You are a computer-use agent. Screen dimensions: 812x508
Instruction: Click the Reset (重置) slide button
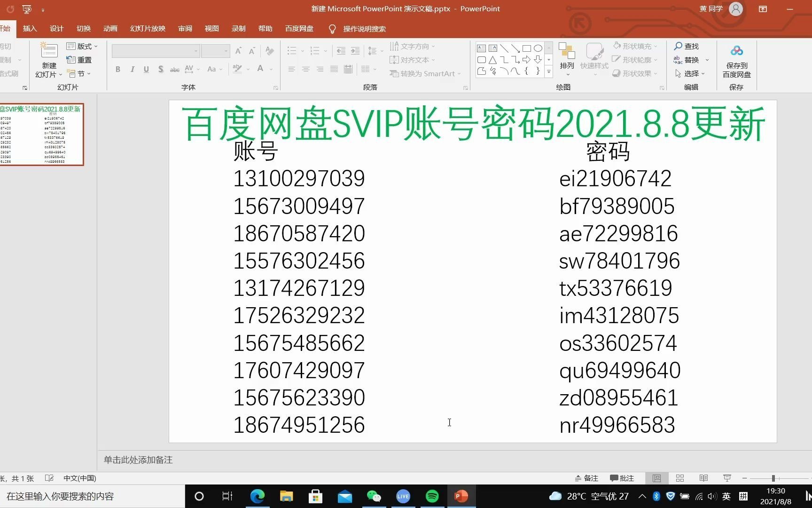click(x=79, y=60)
